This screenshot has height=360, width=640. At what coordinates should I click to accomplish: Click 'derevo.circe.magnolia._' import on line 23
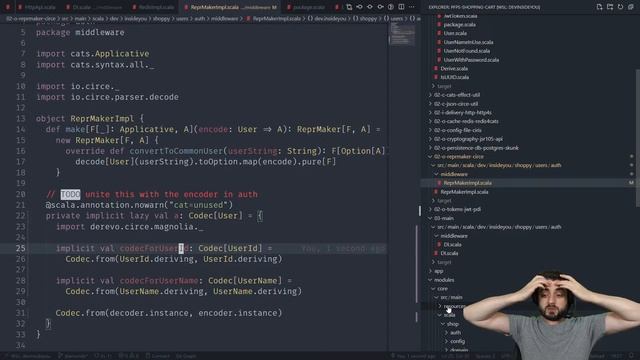(x=147, y=227)
